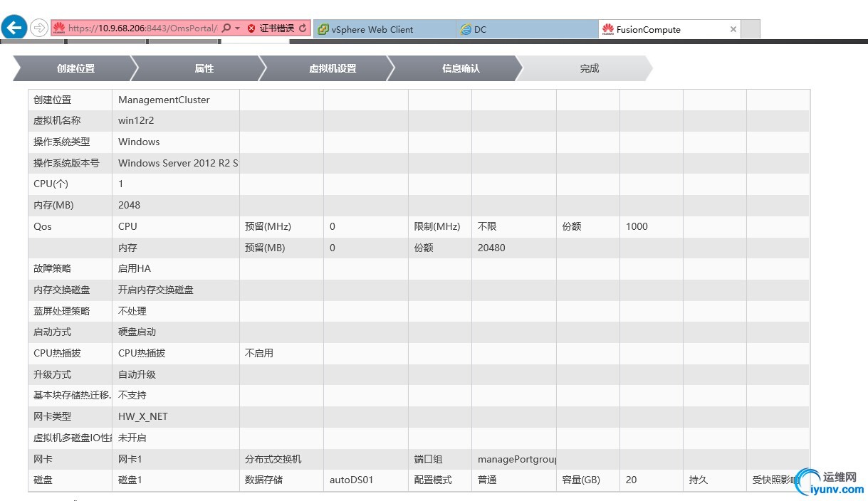Screen dimensions: 868x501
Task: Click the 不支持 value
Action: [132, 395]
